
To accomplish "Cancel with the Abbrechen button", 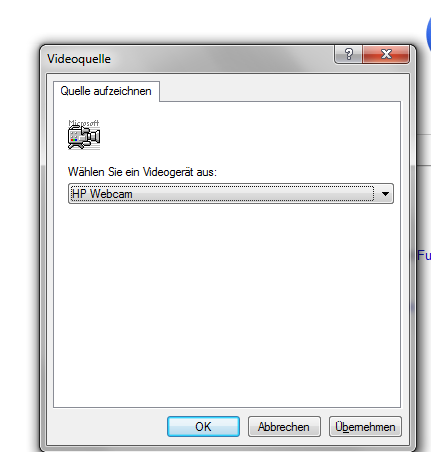I will 284,426.
